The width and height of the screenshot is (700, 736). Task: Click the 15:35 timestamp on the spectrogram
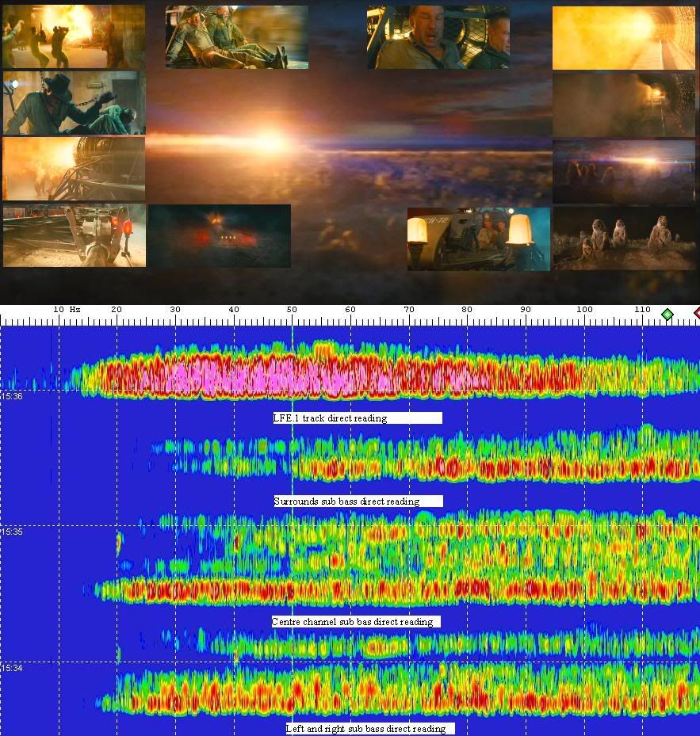(x=11, y=532)
